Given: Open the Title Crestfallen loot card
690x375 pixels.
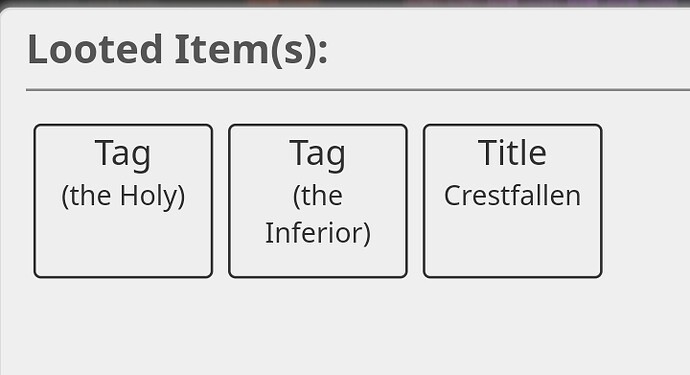Looking at the screenshot, I should (x=513, y=201).
